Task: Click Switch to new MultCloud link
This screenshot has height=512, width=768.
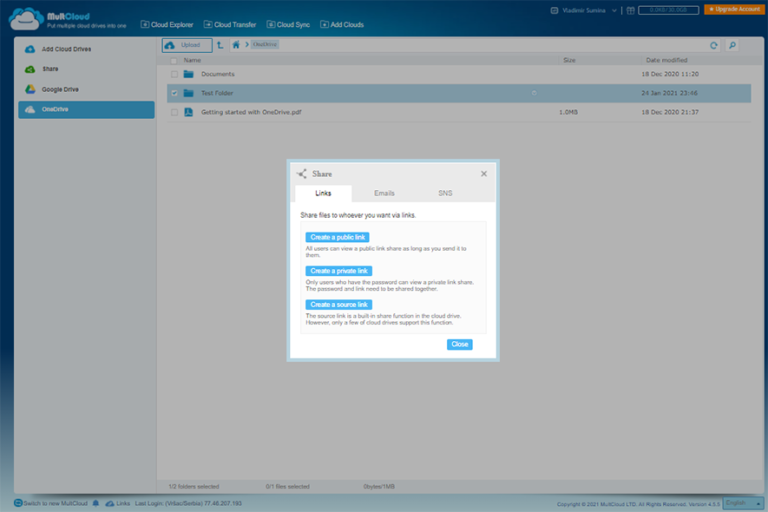Action: 55,503
